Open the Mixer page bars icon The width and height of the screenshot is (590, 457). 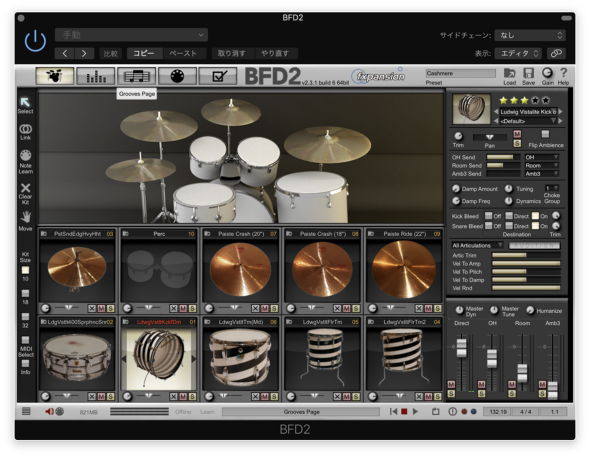click(96, 76)
